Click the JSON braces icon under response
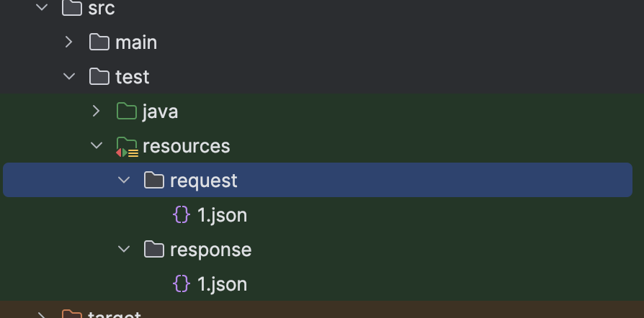Screen dimensions: 644x318 click(182, 284)
